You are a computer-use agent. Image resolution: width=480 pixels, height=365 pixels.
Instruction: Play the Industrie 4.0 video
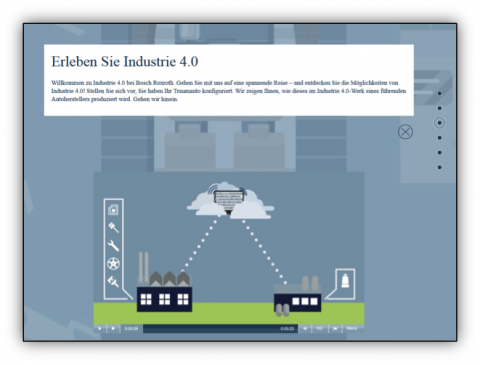pyautogui.click(x=100, y=329)
